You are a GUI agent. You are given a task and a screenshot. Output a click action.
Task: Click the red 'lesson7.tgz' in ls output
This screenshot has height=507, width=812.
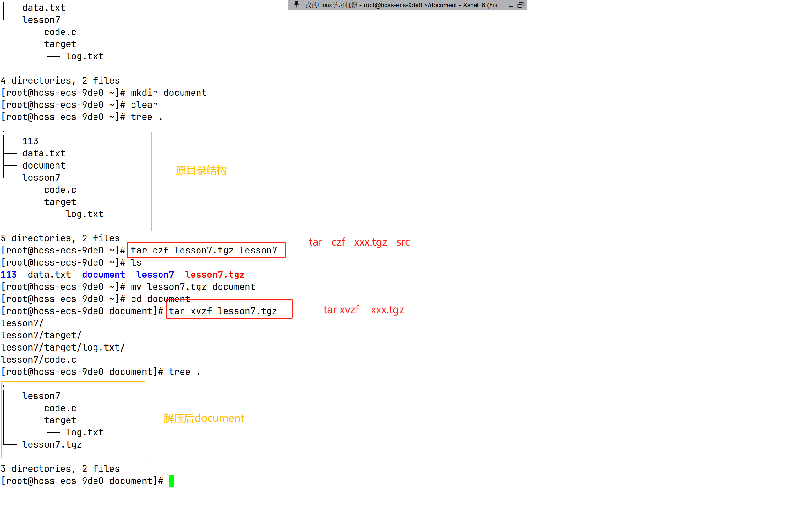(215, 275)
